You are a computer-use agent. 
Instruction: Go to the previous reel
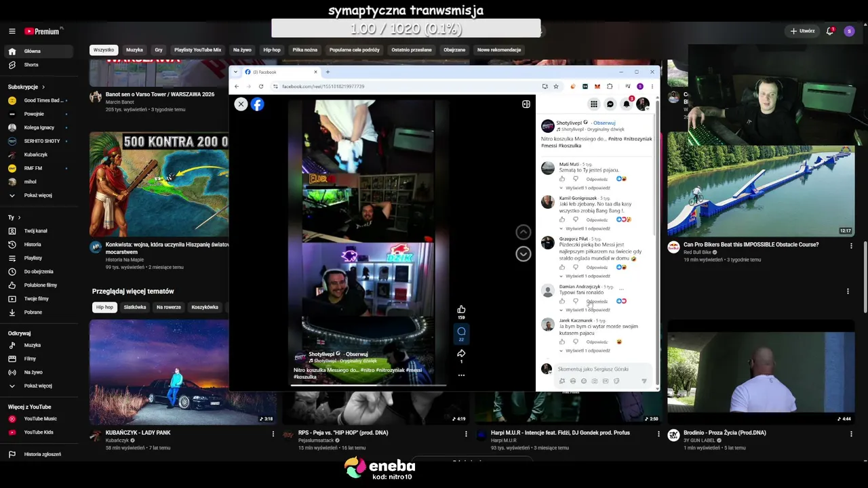pos(523,232)
